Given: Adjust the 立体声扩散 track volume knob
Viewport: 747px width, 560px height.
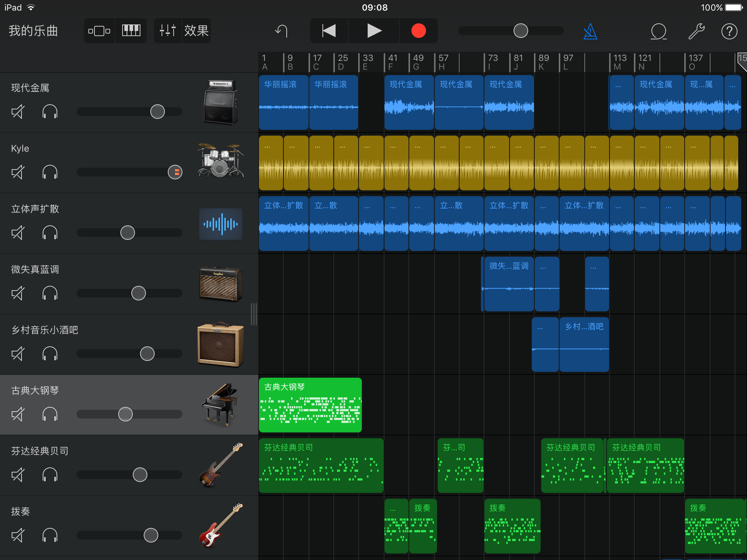Looking at the screenshot, I should pyautogui.click(x=128, y=233).
